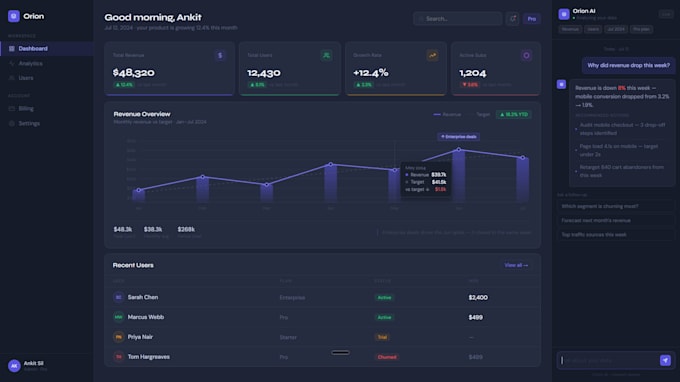Open the notifications icon beside search
This screenshot has height=382, width=680.
pos(513,19)
